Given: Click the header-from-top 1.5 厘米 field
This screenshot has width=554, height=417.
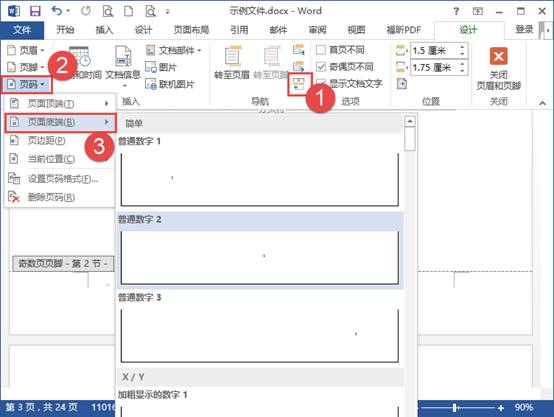Looking at the screenshot, I should (435, 51).
